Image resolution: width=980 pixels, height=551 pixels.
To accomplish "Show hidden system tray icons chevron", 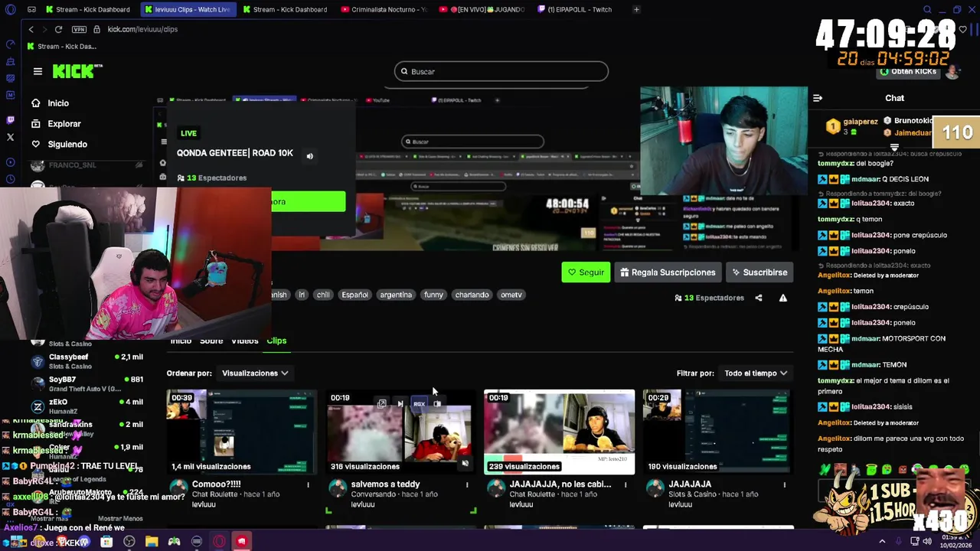I will [x=882, y=542].
